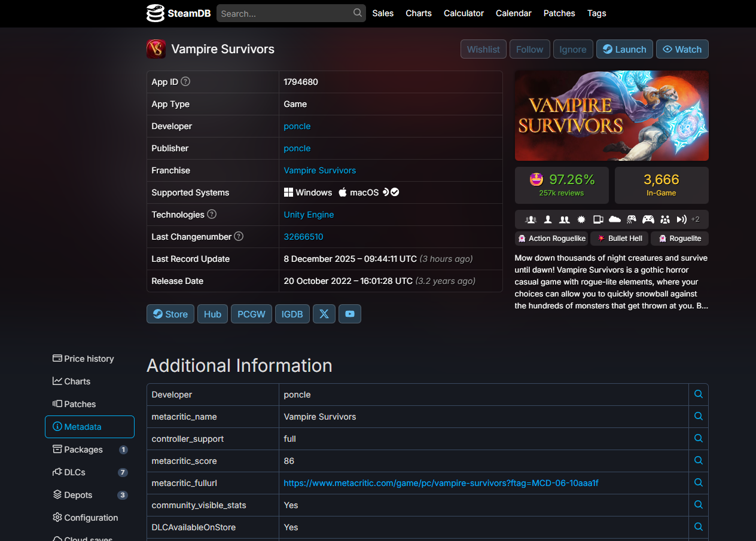
Task: Open the PCGW link button
Action: click(251, 314)
